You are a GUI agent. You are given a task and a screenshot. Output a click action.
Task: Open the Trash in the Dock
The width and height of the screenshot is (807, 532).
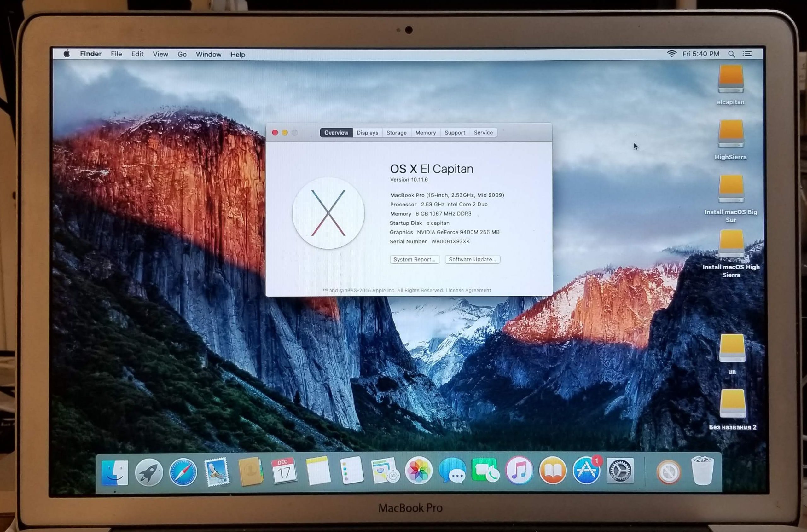[x=702, y=471]
